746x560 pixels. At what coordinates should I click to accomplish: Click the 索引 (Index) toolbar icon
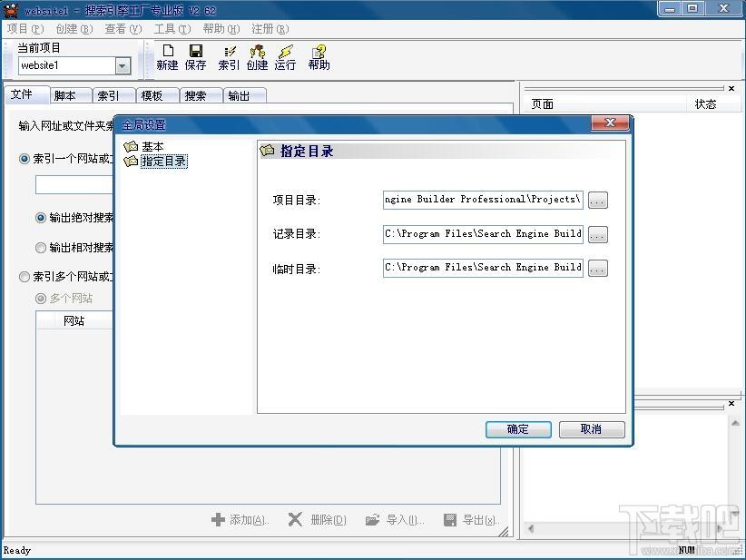click(229, 57)
